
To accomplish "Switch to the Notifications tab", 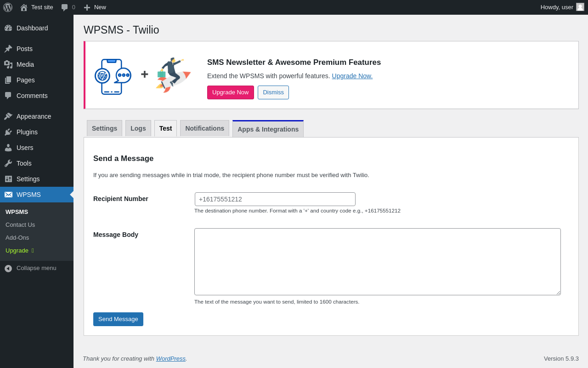I will (204, 128).
